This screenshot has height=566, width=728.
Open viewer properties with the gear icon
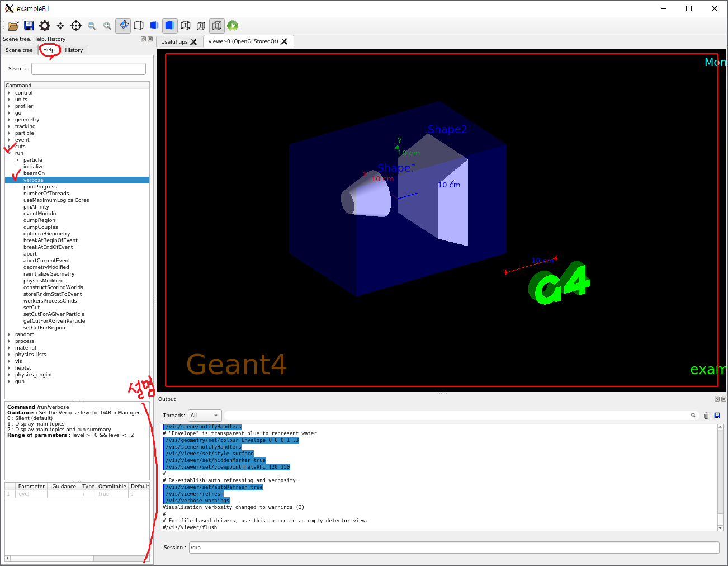(45, 26)
